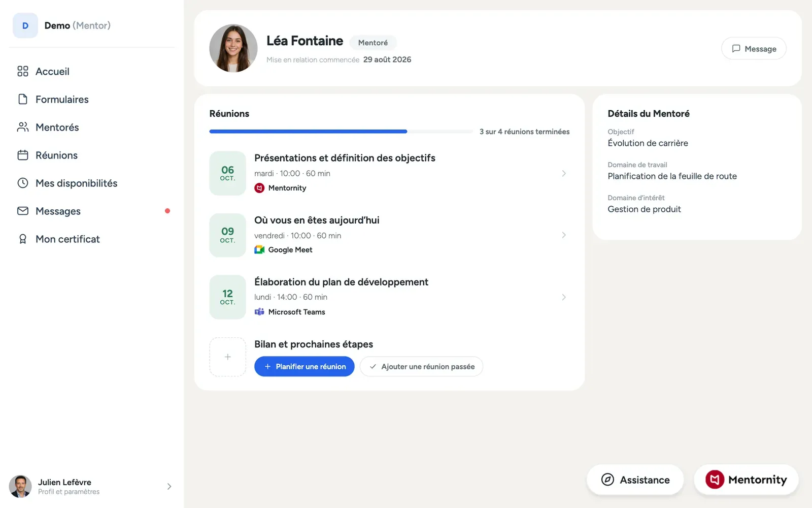
Task: Click Planification de la feuille de route
Action: pyautogui.click(x=672, y=176)
